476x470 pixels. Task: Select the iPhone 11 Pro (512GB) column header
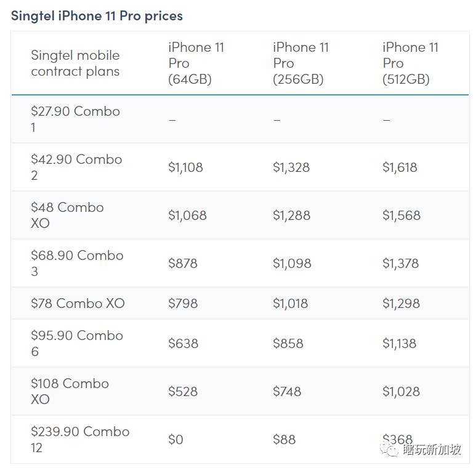[x=410, y=63]
